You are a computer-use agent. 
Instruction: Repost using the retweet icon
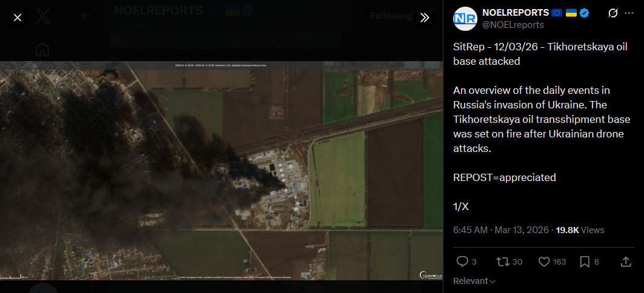tap(502, 262)
